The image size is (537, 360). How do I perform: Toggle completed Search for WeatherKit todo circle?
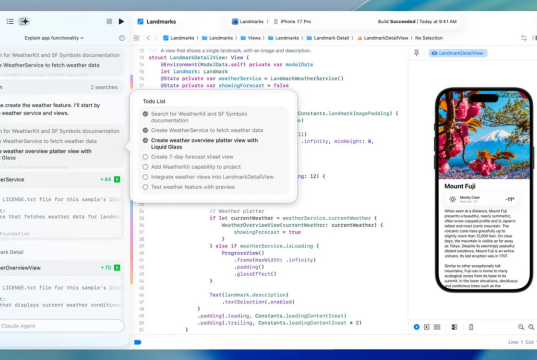145,114
